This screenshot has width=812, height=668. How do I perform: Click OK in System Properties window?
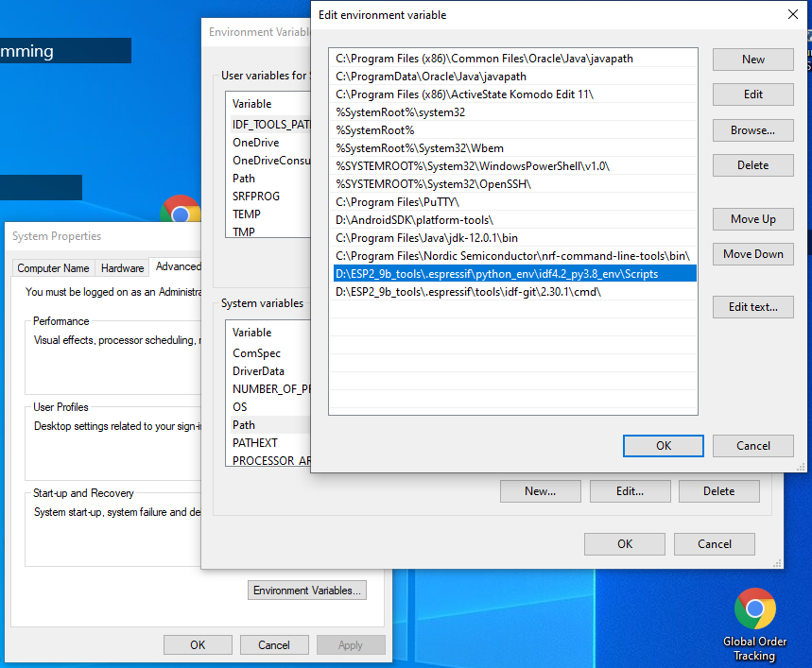(198, 645)
